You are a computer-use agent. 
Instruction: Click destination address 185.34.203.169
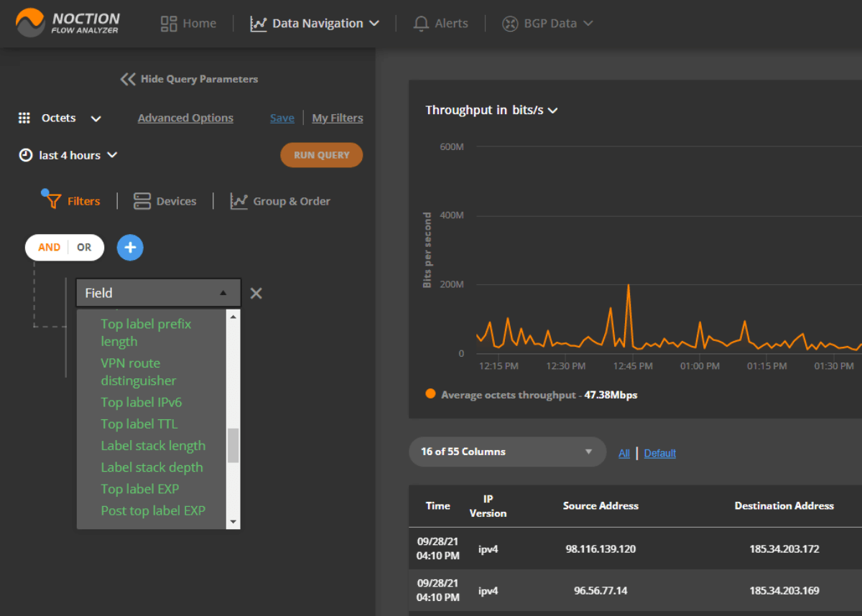(x=784, y=591)
